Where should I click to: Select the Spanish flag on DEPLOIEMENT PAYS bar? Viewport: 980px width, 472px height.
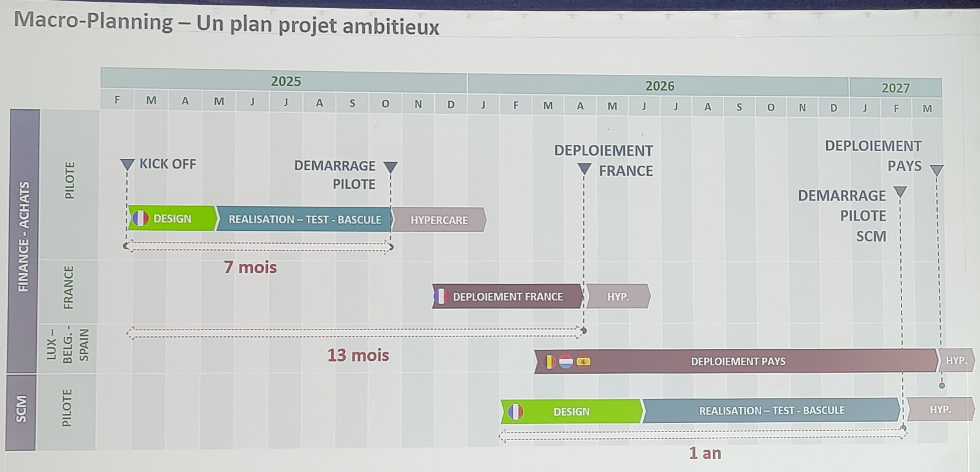tap(584, 362)
